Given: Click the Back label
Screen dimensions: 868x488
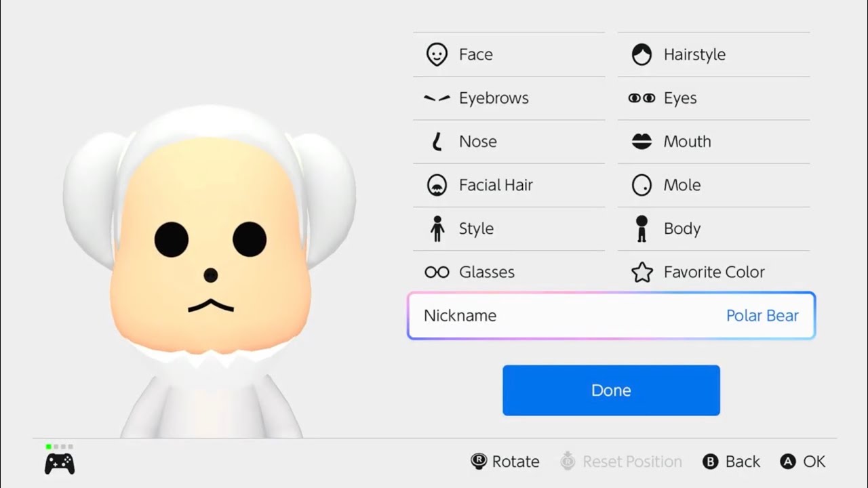Looking at the screenshot, I should [743, 462].
